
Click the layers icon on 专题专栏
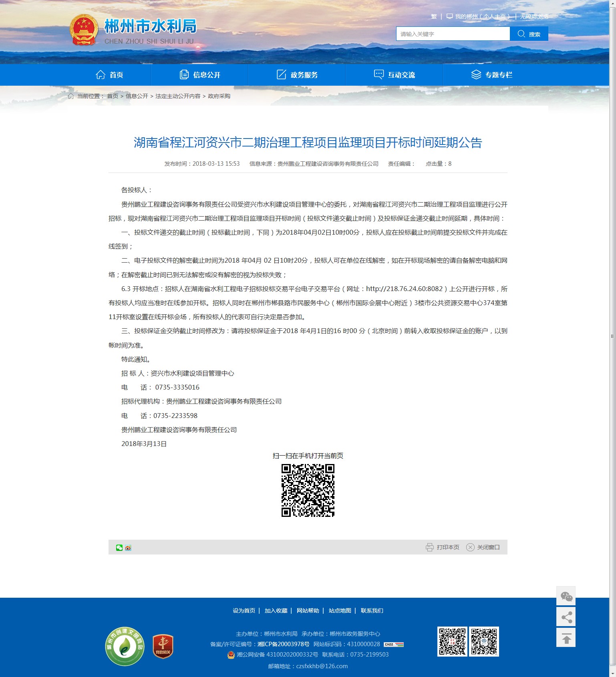coord(476,75)
